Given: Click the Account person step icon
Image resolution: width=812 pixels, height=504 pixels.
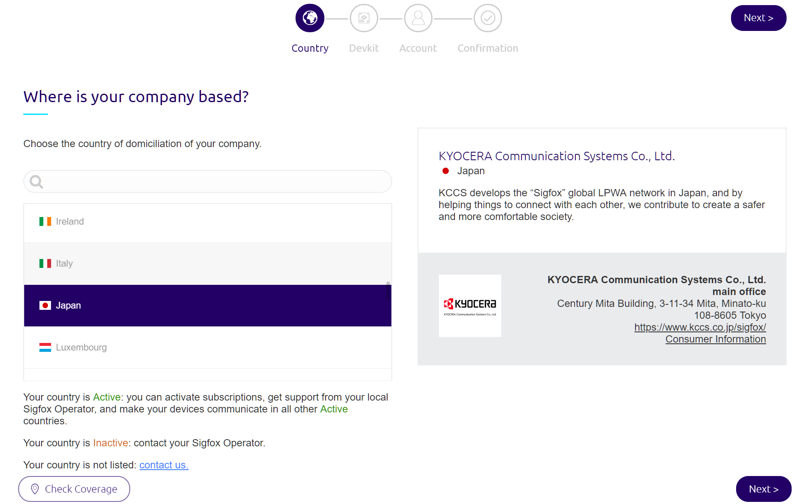Looking at the screenshot, I should coord(418,18).
